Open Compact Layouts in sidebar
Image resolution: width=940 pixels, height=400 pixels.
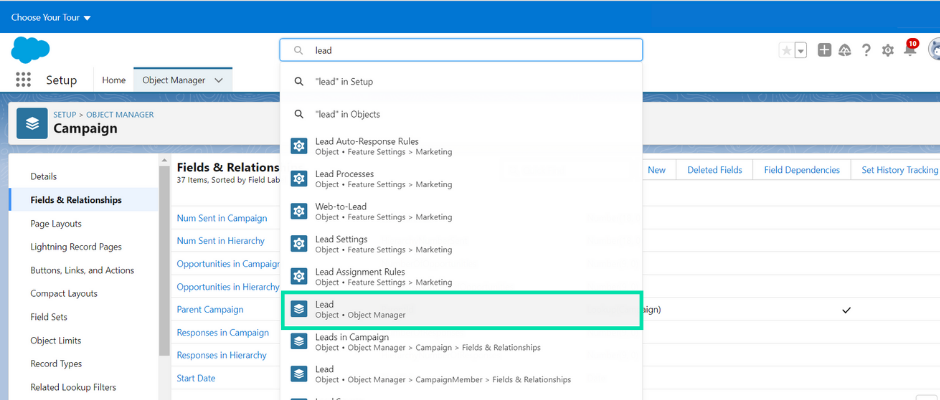[x=64, y=293]
